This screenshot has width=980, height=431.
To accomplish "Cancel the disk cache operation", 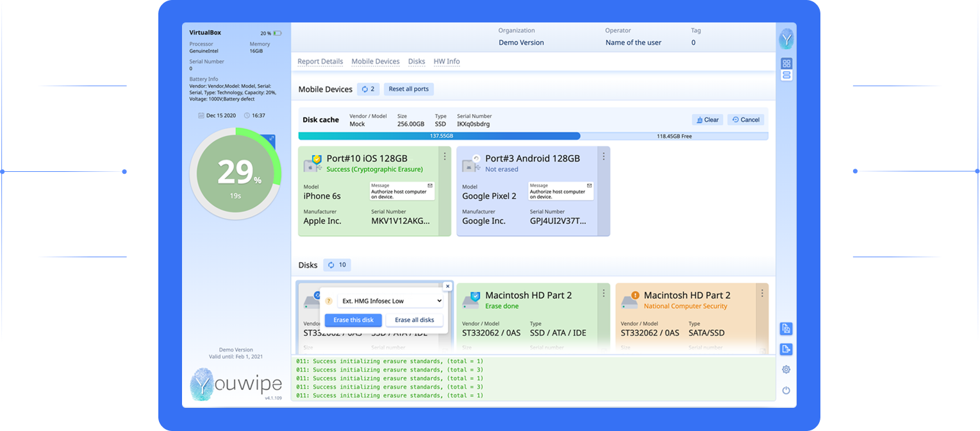I will tap(746, 120).
